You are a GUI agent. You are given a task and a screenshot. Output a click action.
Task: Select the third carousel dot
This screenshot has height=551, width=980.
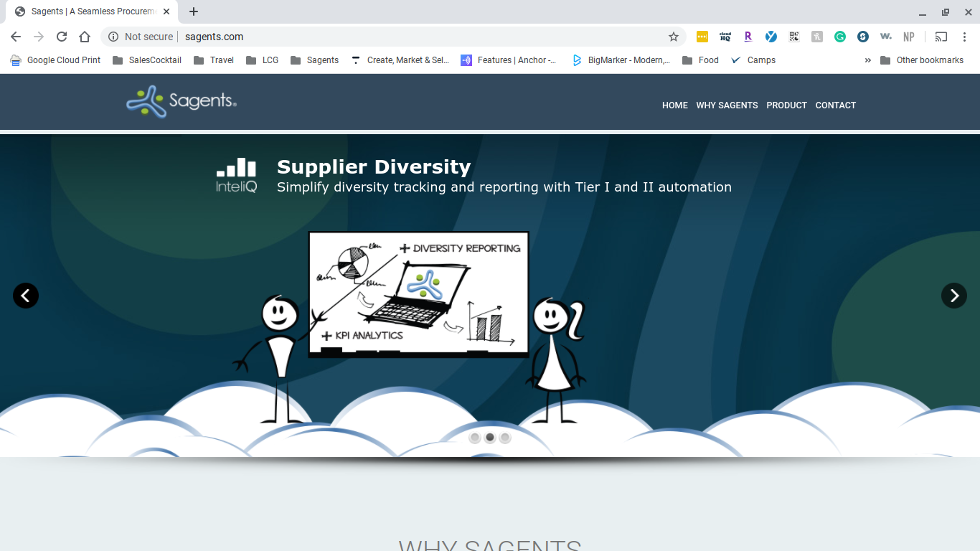click(505, 438)
